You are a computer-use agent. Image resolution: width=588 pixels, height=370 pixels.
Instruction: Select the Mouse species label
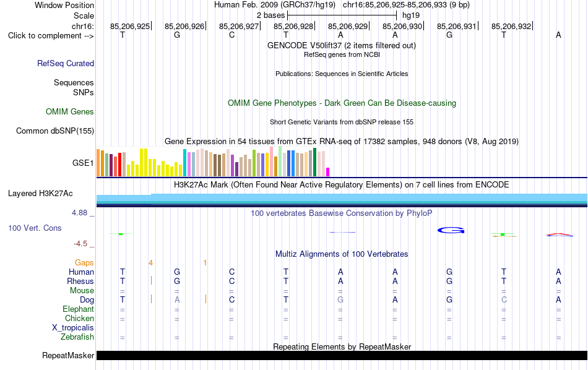point(82,291)
